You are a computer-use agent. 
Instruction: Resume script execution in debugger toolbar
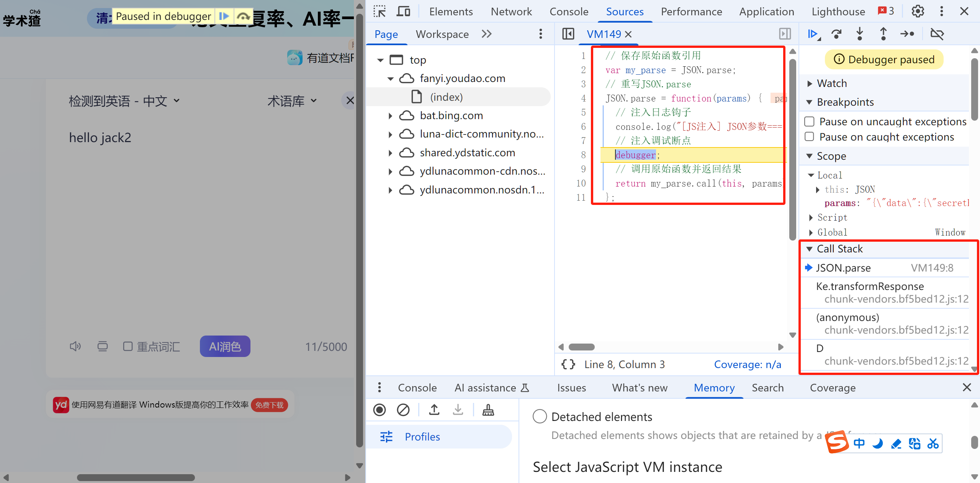coord(813,34)
